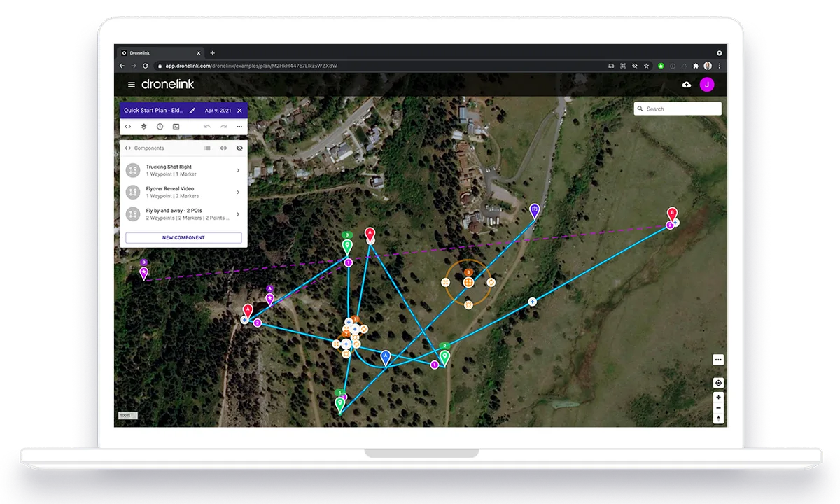This screenshot has width=840, height=504.
Task: Click the cloud upload icon in header
Action: tap(686, 85)
